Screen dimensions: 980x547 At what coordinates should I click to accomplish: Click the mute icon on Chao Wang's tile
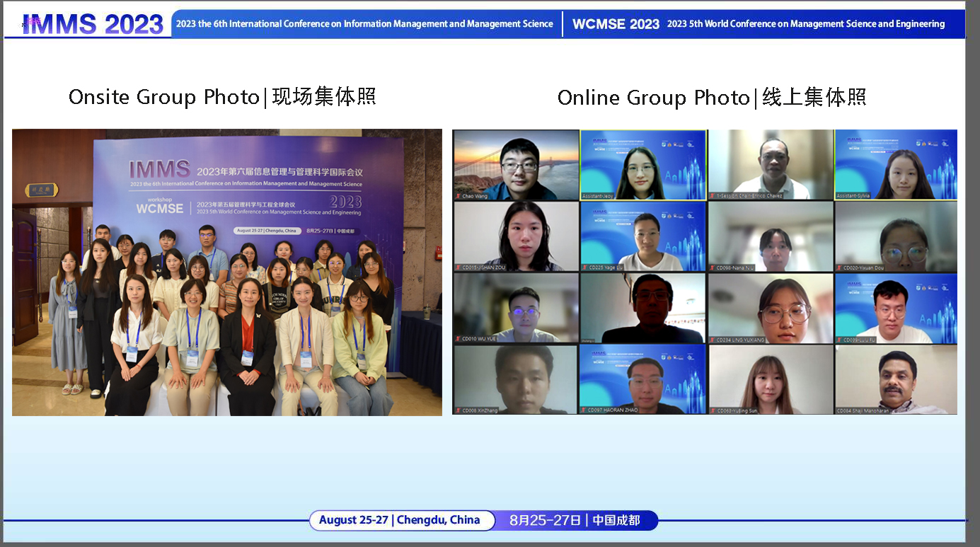pyautogui.click(x=458, y=195)
